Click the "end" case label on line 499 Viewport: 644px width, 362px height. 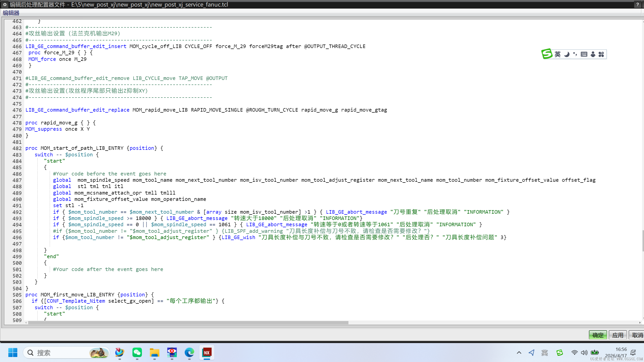(51, 256)
